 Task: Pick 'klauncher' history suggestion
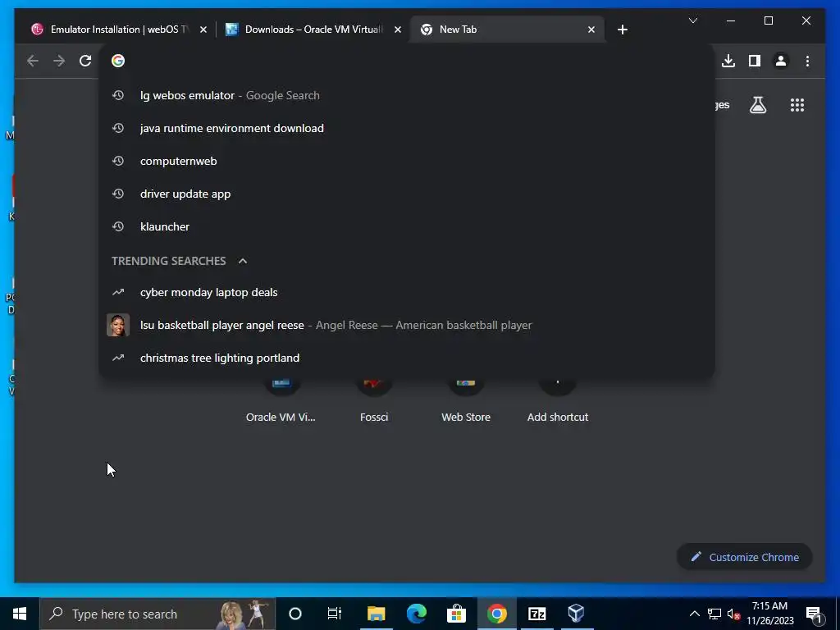[407, 226]
